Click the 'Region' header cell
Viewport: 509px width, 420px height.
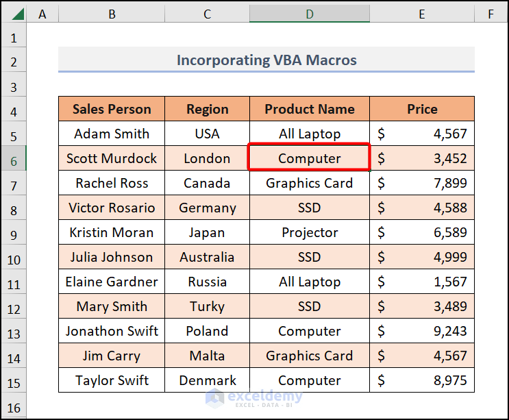[x=207, y=109]
